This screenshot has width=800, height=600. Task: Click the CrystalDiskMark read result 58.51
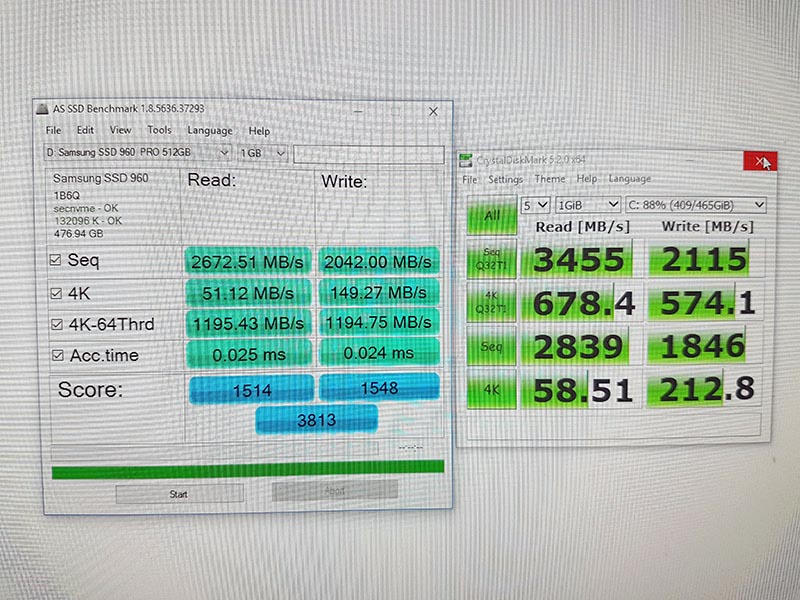581,390
